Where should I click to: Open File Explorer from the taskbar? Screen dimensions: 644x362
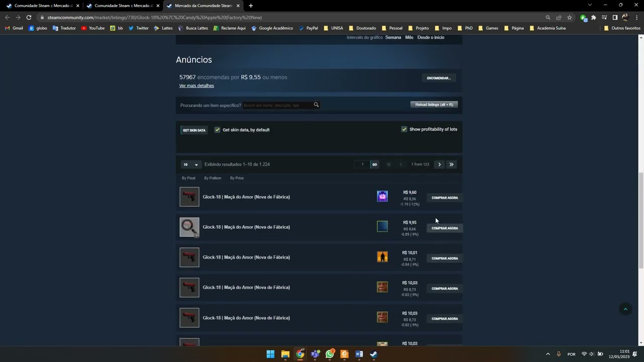click(x=285, y=354)
